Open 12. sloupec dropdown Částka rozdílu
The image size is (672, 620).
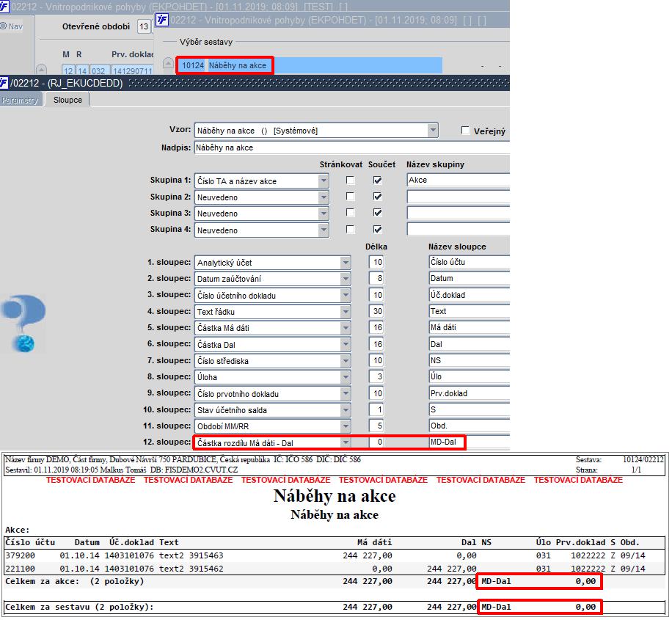tap(346, 442)
